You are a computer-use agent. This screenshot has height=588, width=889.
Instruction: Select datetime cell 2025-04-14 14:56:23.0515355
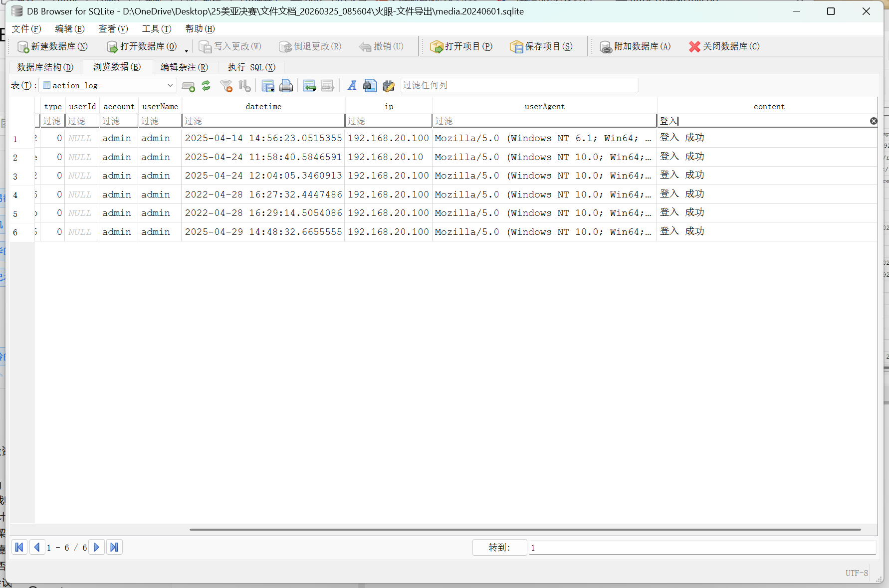263,138
